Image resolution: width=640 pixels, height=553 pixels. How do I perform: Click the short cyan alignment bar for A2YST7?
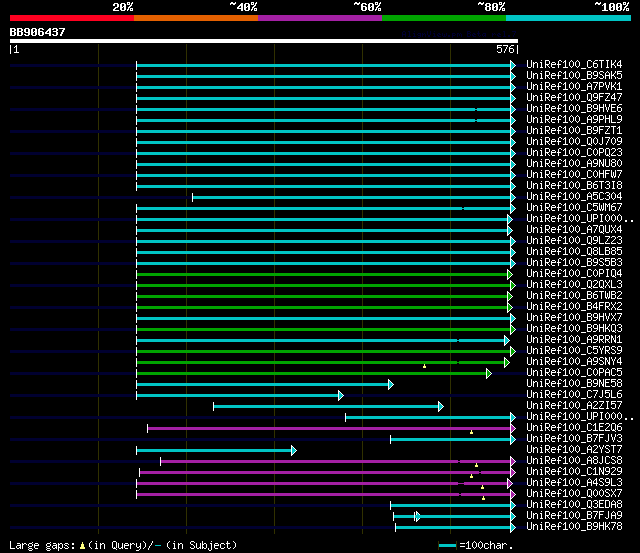pyautogui.click(x=216, y=451)
